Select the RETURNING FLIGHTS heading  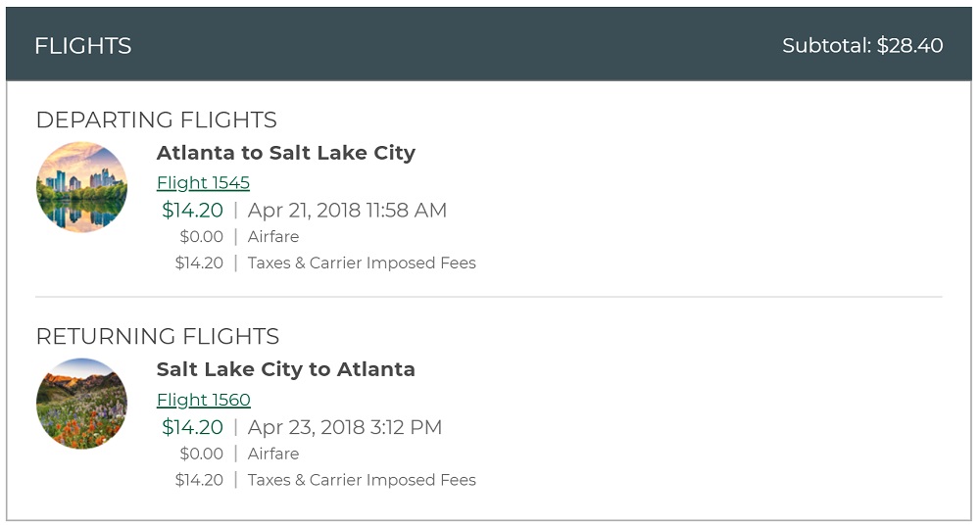pos(157,337)
